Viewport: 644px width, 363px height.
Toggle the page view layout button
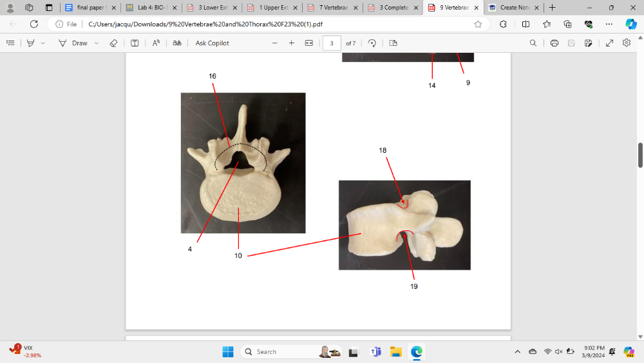[393, 43]
